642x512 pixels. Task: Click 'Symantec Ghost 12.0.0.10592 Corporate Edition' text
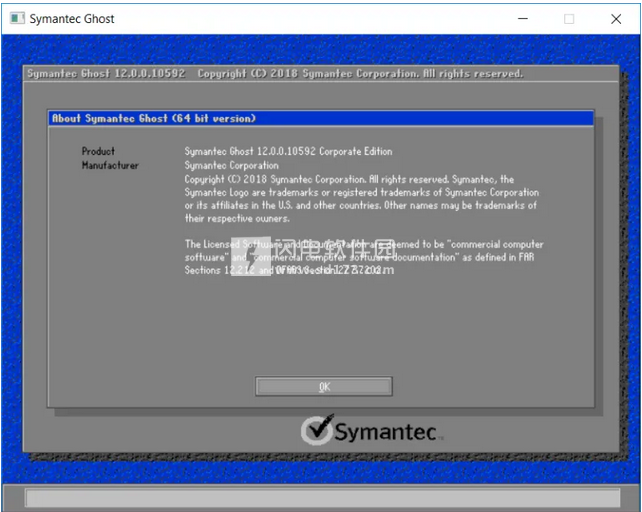288,152
